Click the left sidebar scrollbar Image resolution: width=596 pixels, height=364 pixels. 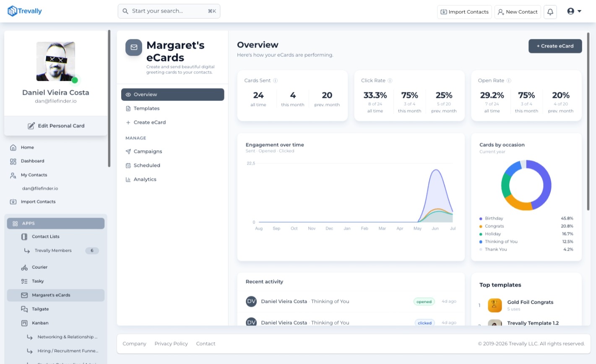tap(109, 99)
